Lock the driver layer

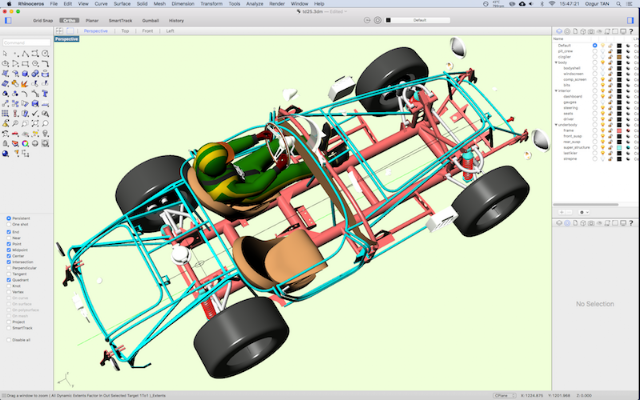click(x=610, y=119)
